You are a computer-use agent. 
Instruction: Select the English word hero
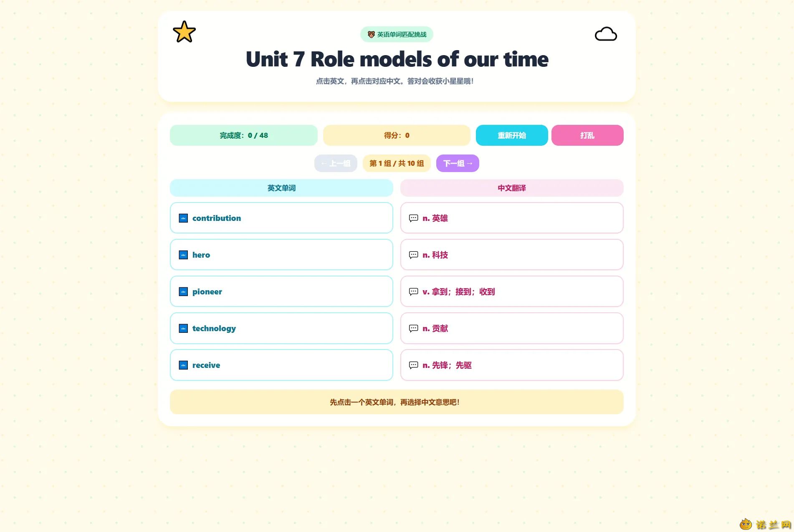tap(281, 255)
